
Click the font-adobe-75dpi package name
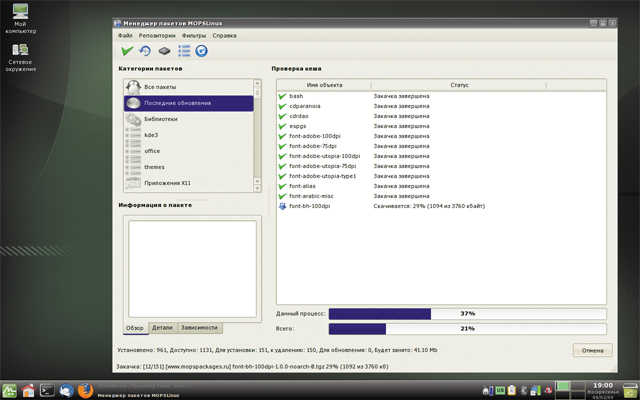click(x=313, y=146)
